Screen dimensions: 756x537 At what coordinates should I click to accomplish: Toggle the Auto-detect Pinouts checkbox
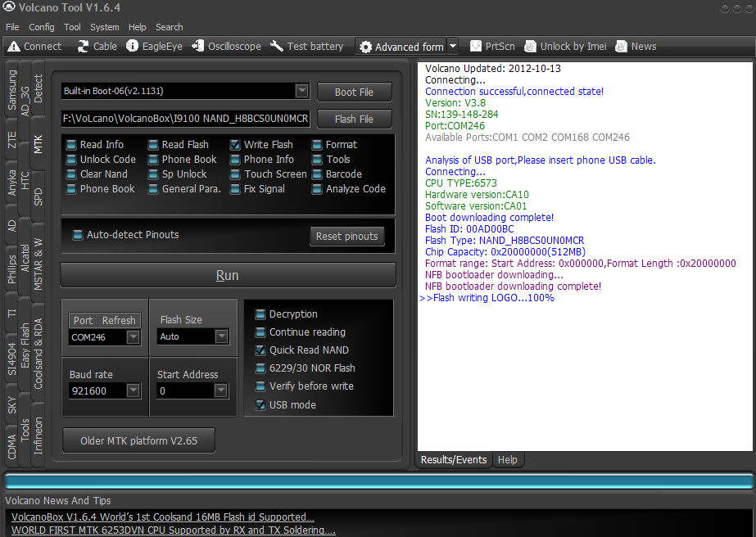click(77, 235)
